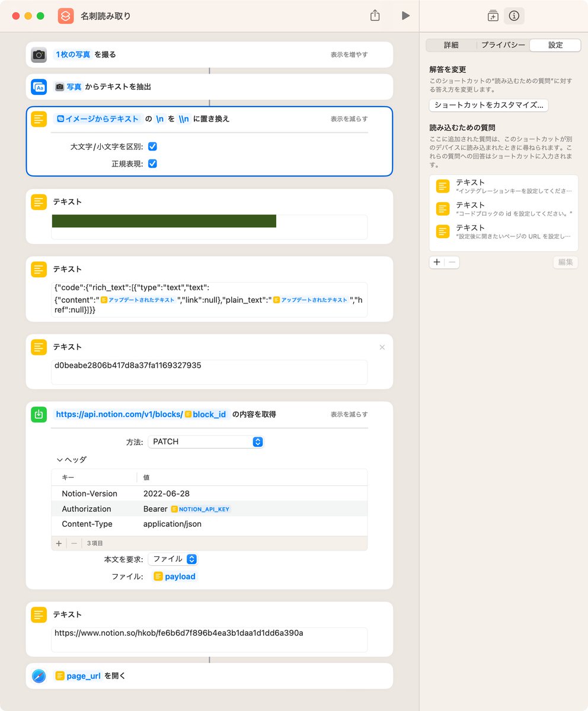Viewport: 588px width, 711px height.
Task: Click the plus button under the import questions list
Action: tap(437, 262)
